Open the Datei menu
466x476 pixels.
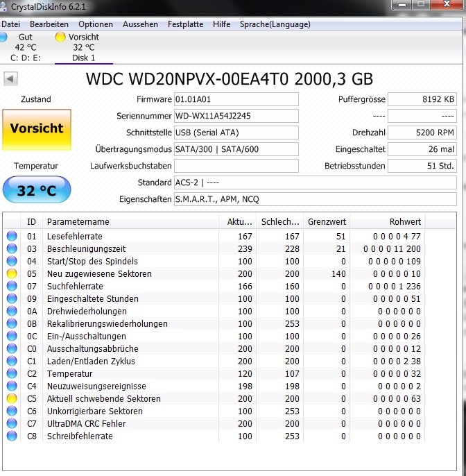tap(10, 24)
